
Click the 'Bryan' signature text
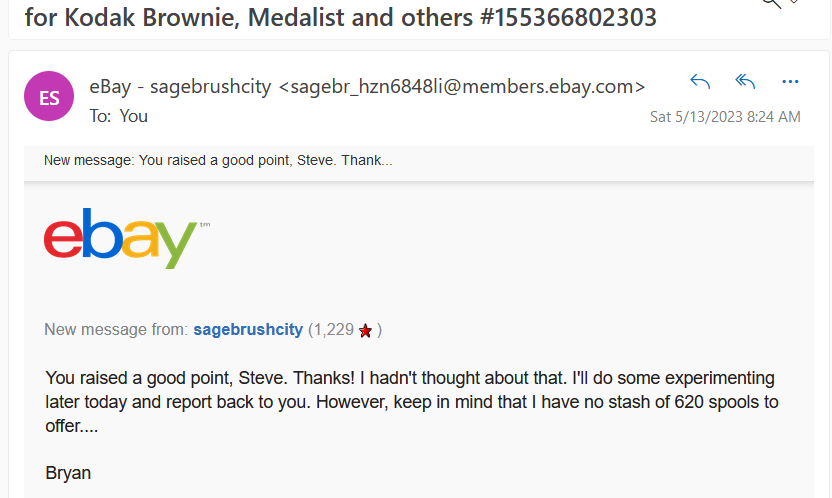pos(68,472)
